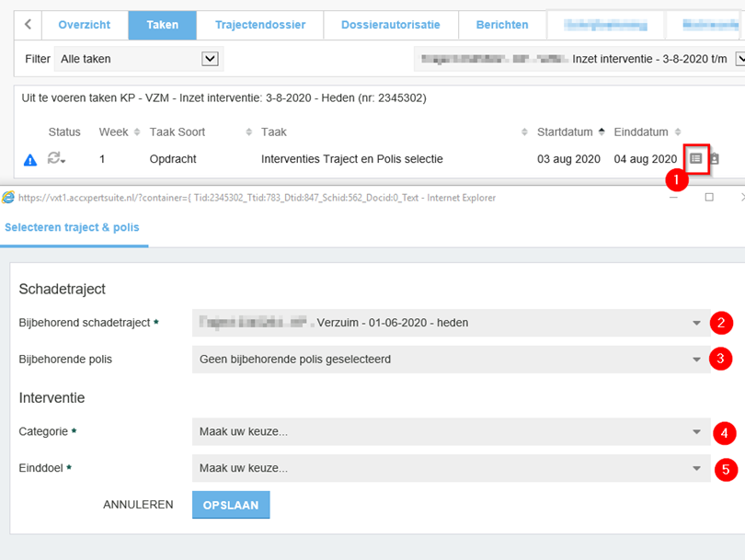Viewport: 745px width, 560px height.
Task: Sort by Taak Soort column arrows
Action: [249, 132]
